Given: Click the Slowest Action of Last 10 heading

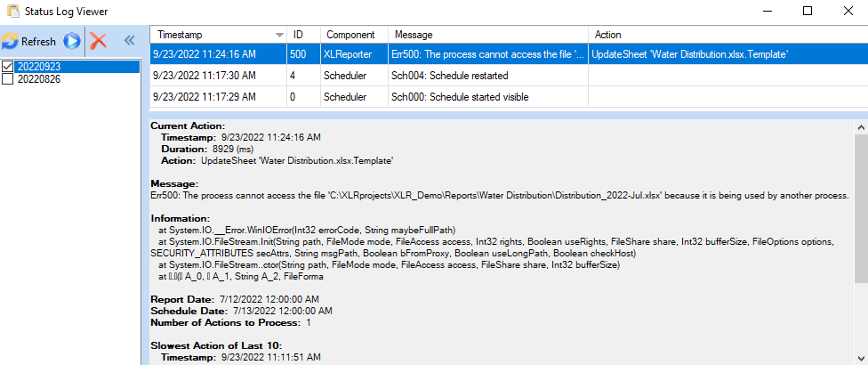Looking at the screenshot, I should tap(216, 345).
